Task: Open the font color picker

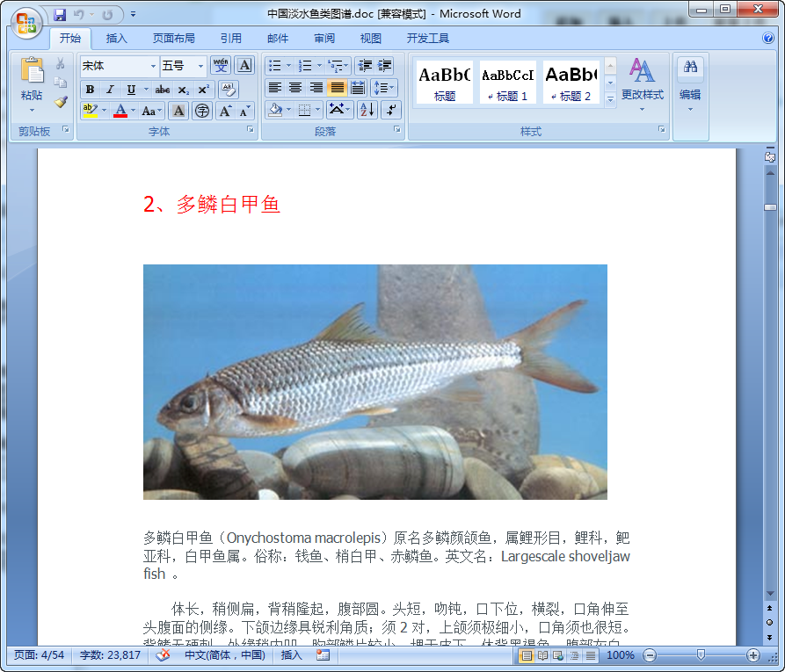Action: click(121, 110)
